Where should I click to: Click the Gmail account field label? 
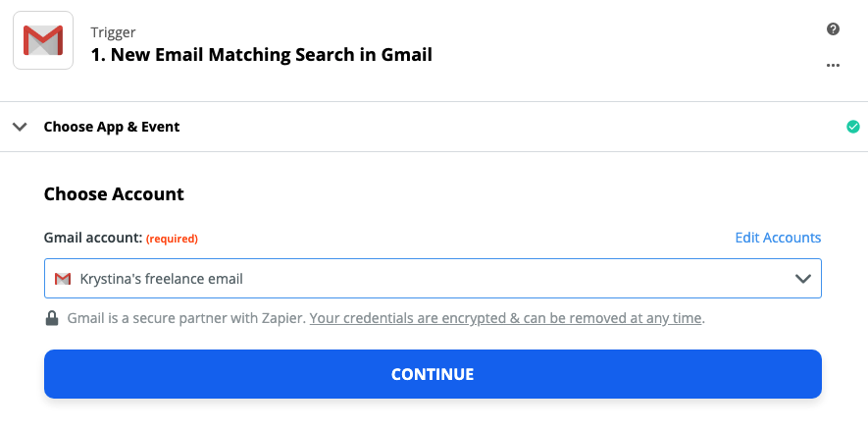click(93, 239)
